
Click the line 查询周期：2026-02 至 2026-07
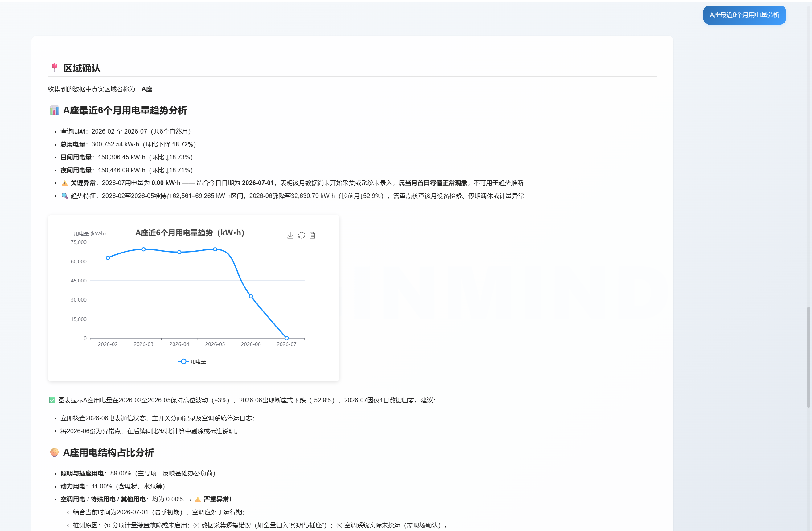(125, 131)
